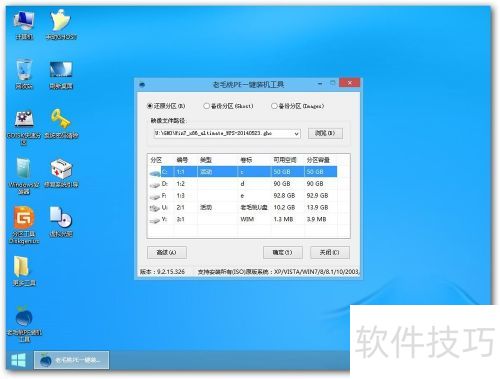Click the PE tool taskbar button
Screen dimensions: 500x379
click(x=71, y=360)
